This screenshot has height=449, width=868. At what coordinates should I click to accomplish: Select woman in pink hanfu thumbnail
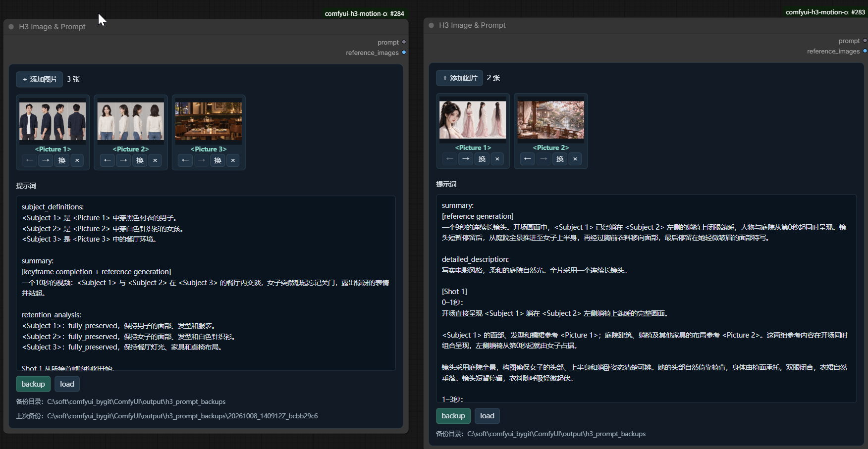(473, 120)
